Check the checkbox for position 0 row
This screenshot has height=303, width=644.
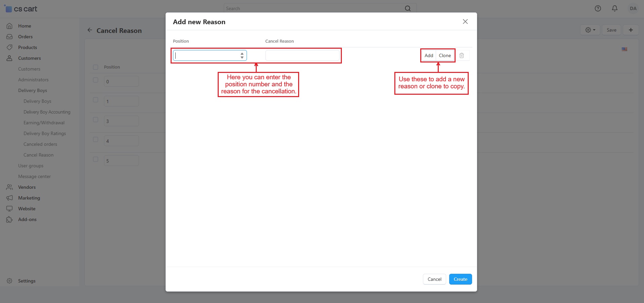tap(96, 80)
